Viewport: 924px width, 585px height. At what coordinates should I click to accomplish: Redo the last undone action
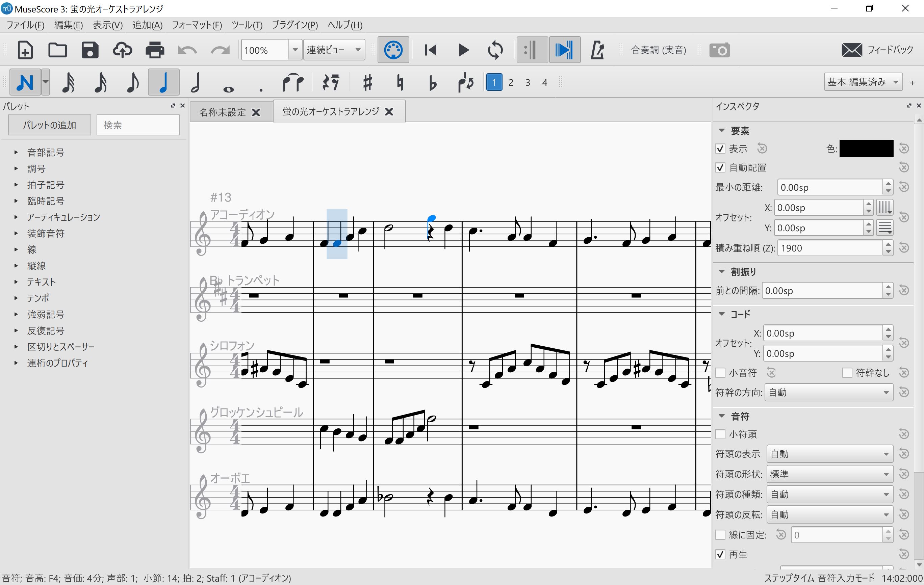(x=220, y=50)
